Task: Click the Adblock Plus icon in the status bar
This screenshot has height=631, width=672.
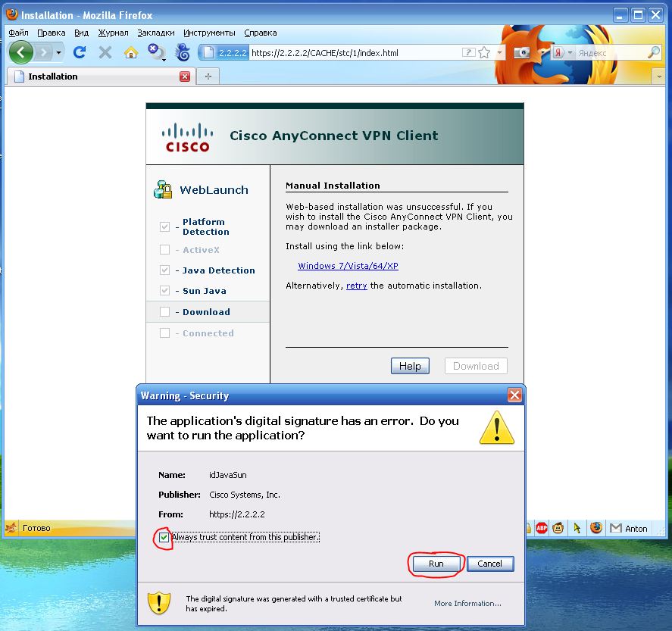Action: click(x=541, y=528)
